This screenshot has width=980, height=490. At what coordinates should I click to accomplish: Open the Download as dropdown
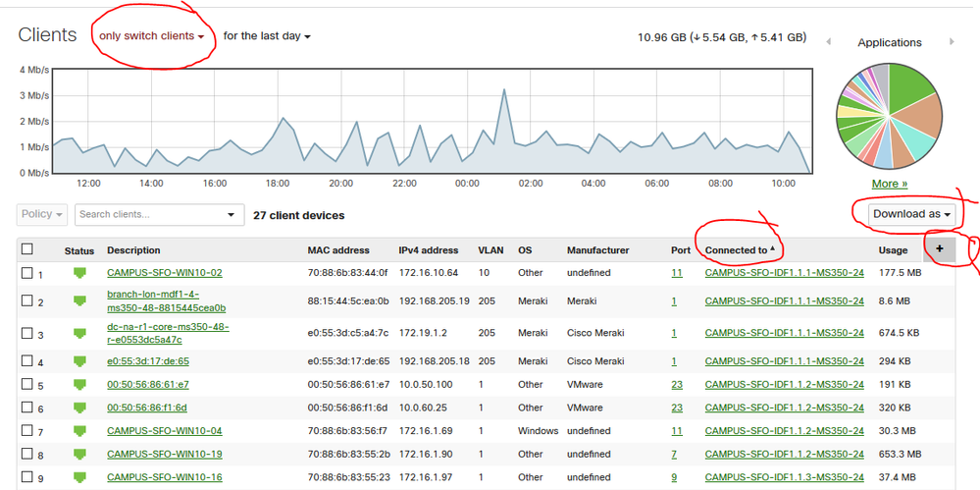(x=912, y=214)
